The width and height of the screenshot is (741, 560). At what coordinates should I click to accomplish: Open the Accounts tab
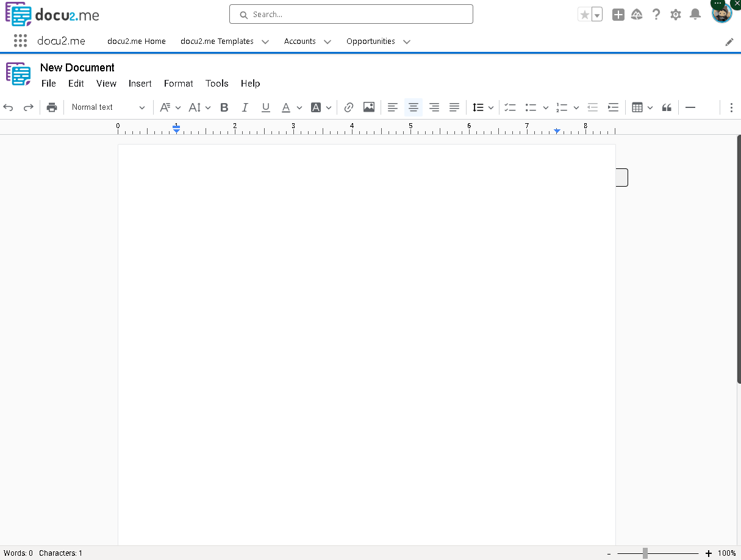[300, 41]
